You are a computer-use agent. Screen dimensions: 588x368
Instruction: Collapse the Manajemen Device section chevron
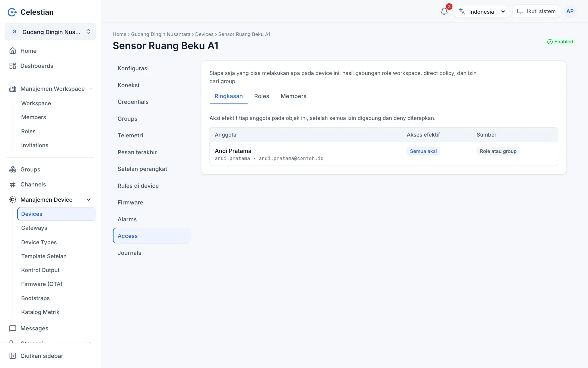pyautogui.click(x=88, y=200)
